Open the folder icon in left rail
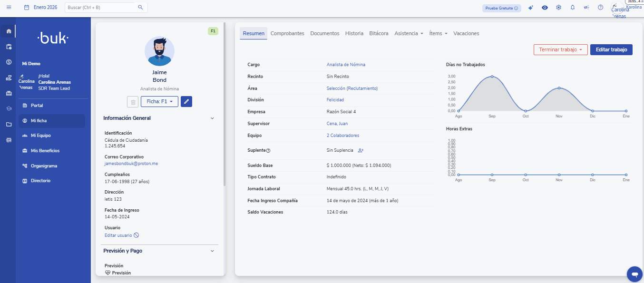This screenshot has height=283, width=644. tap(9, 125)
